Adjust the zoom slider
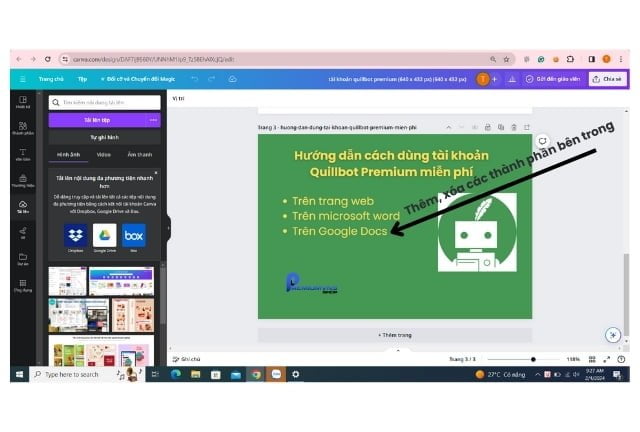 tap(533, 359)
